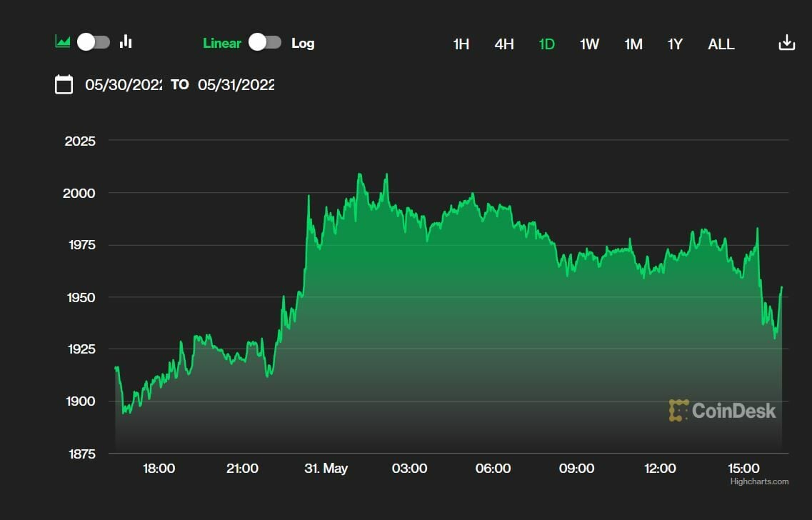The height and width of the screenshot is (520, 812).
Task: Select the Log scale label
Action: (303, 43)
